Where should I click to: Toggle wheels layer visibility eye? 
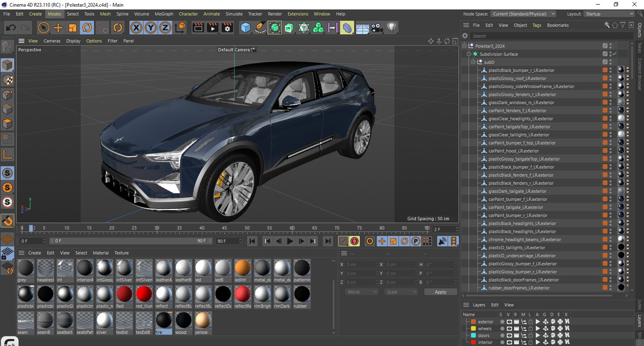point(509,329)
